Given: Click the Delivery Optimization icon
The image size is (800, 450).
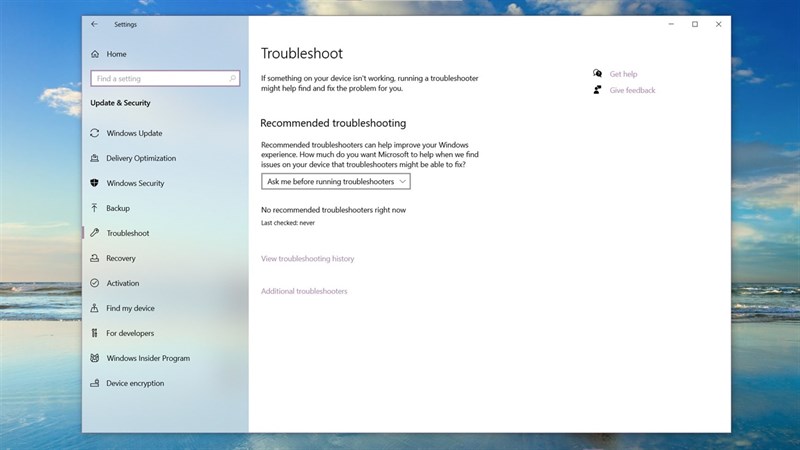Looking at the screenshot, I should pos(95,158).
